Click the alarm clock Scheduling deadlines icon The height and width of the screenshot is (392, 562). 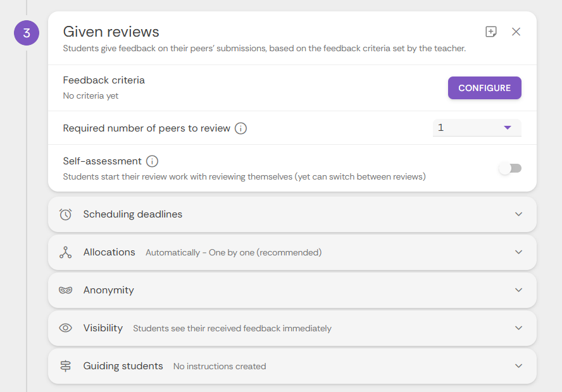pos(66,214)
